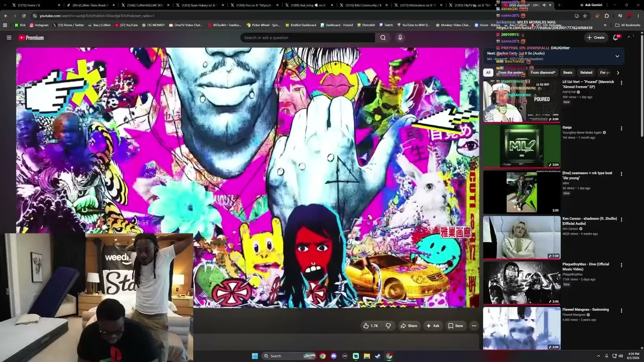Open the Twitch bookmark
Screen dimensions: 644x362
[x=386, y=25]
